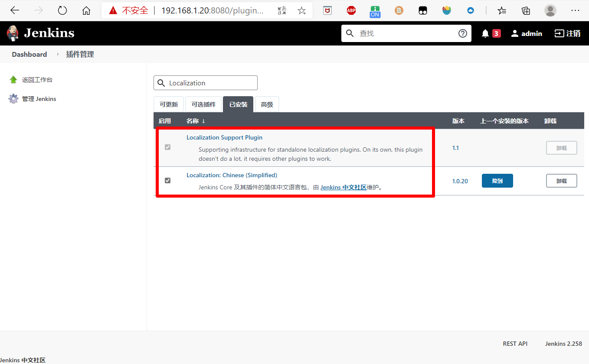Click 返回工作台 sidebar link

point(37,80)
